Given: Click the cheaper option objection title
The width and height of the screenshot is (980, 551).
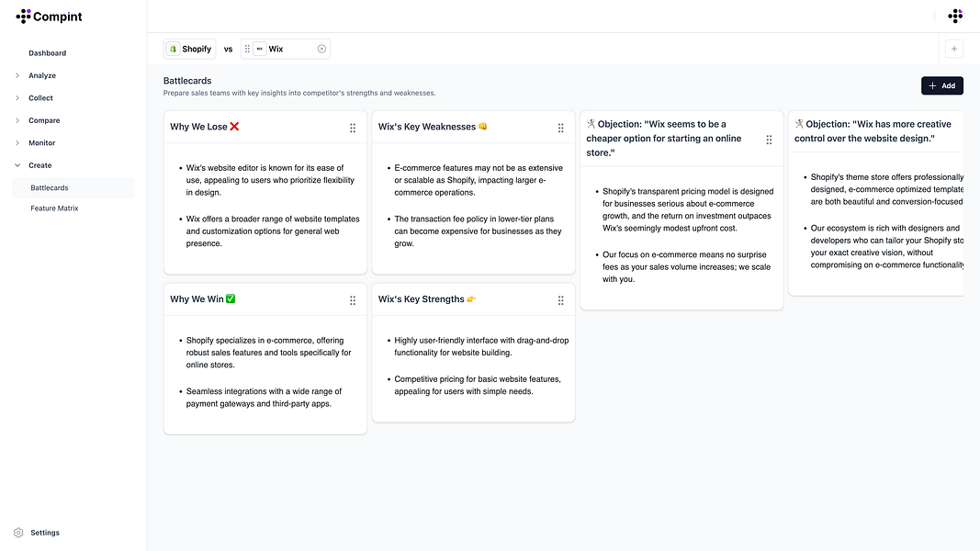Looking at the screenshot, I should pyautogui.click(x=664, y=139).
